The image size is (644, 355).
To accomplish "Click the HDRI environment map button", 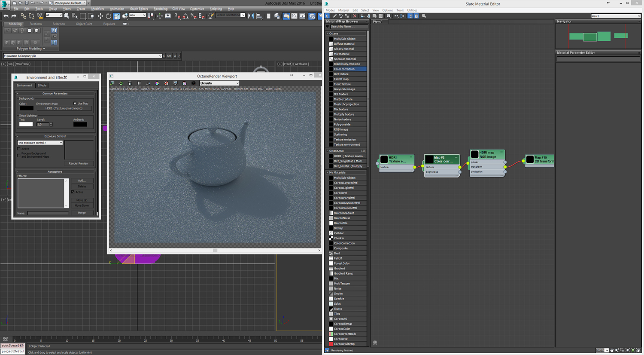I will (x=64, y=108).
